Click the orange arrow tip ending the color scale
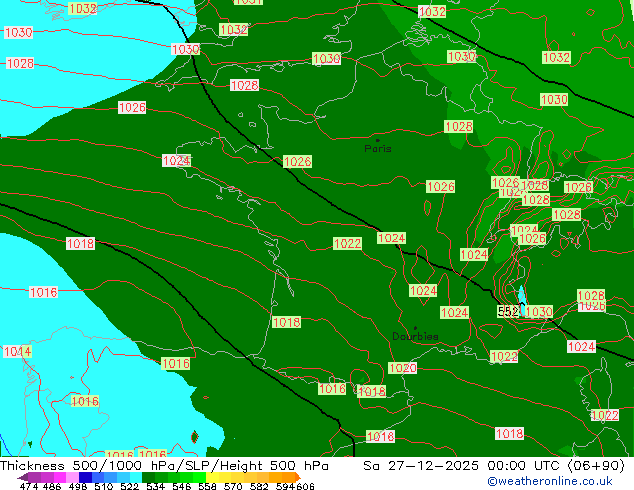Image resolution: width=634 pixels, height=490 pixels. [298, 477]
